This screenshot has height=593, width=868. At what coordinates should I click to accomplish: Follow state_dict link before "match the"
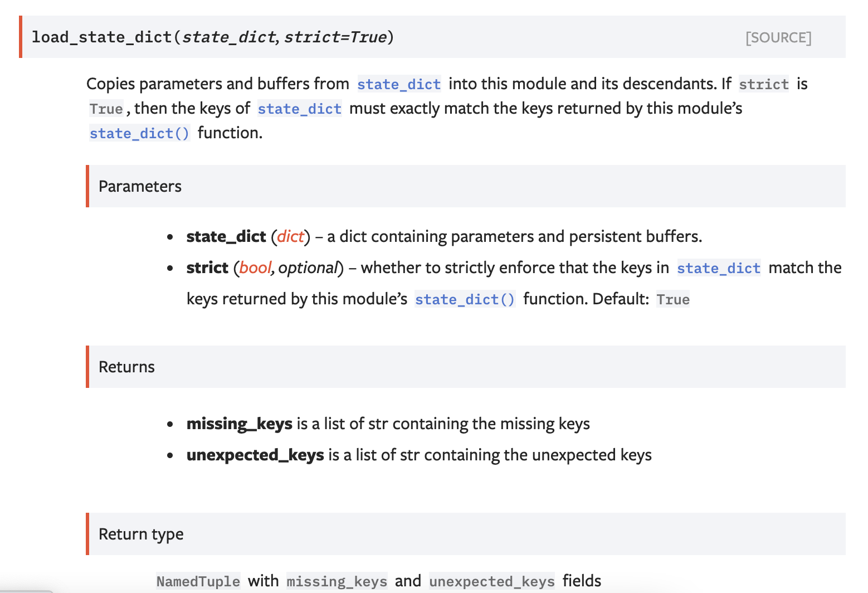point(718,268)
